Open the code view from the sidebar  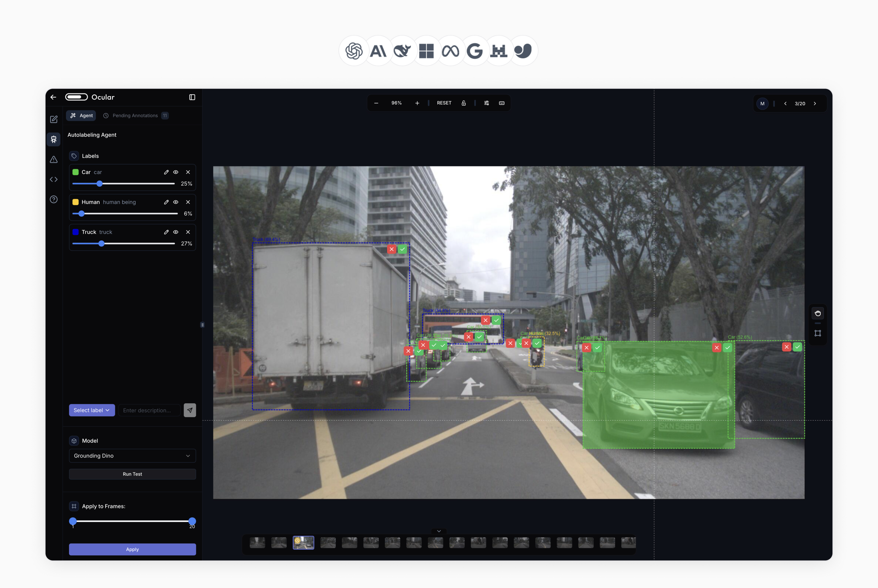coord(54,179)
